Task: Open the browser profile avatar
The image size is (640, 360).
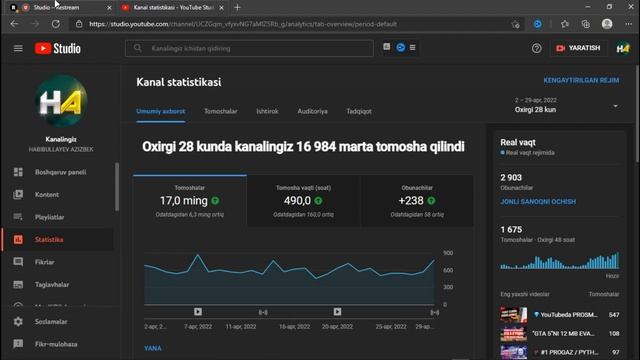Action: coord(607,24)
